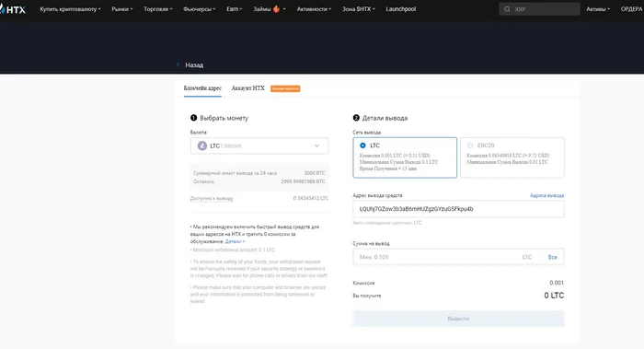Click the Комиссия value 0.001
The width and height of the screenshot is (644, 349).
[557, 283]
